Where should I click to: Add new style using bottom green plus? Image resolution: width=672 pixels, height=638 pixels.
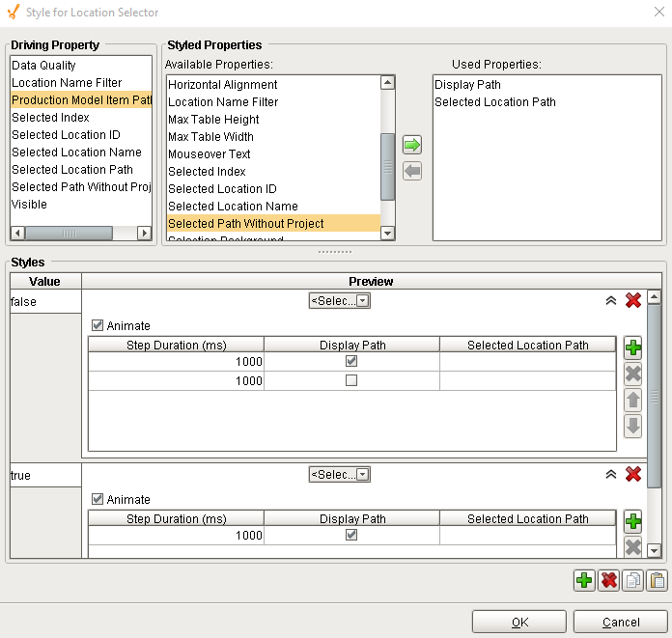coord(583,580)
